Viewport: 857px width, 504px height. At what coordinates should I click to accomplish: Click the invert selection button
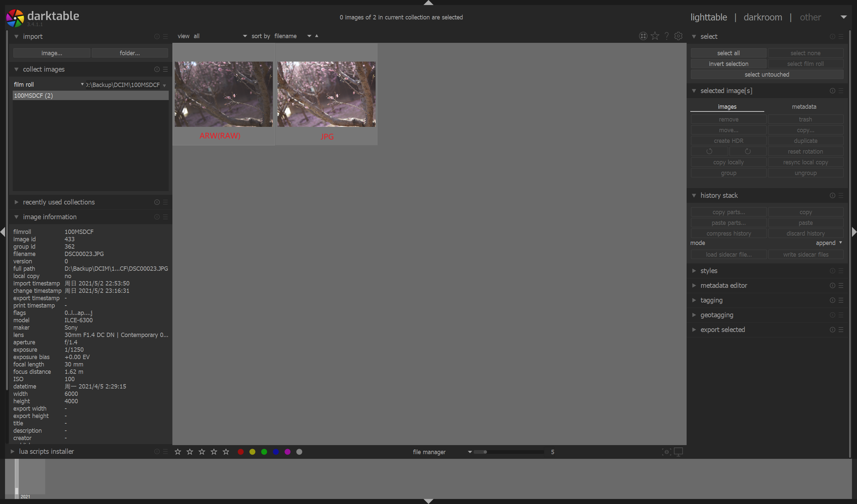[728, 64]
